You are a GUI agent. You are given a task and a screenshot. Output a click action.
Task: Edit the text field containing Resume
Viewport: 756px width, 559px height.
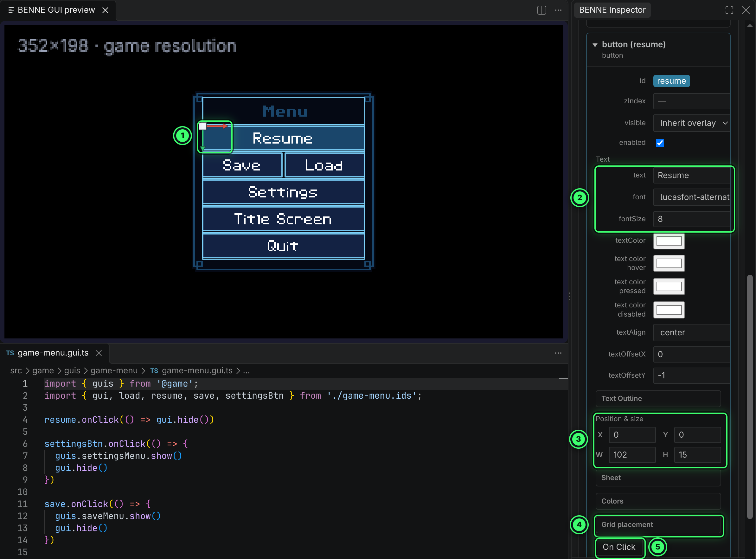tap(692, 175)
